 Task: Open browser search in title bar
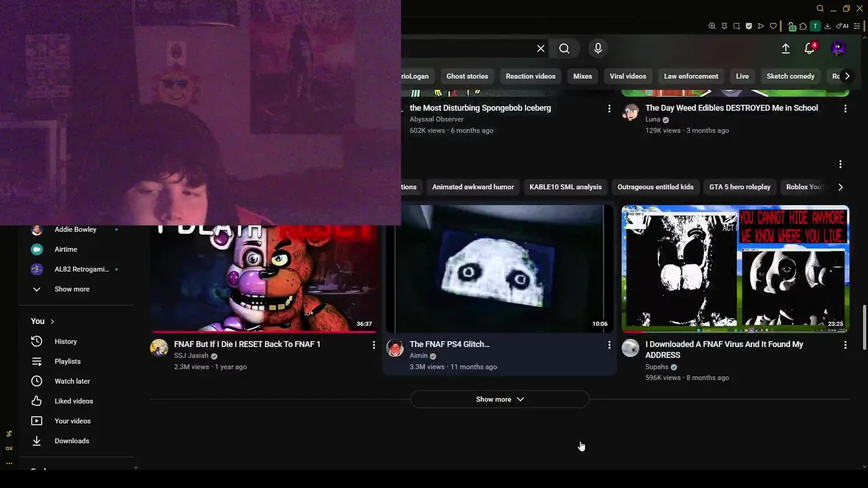[820, 8]
